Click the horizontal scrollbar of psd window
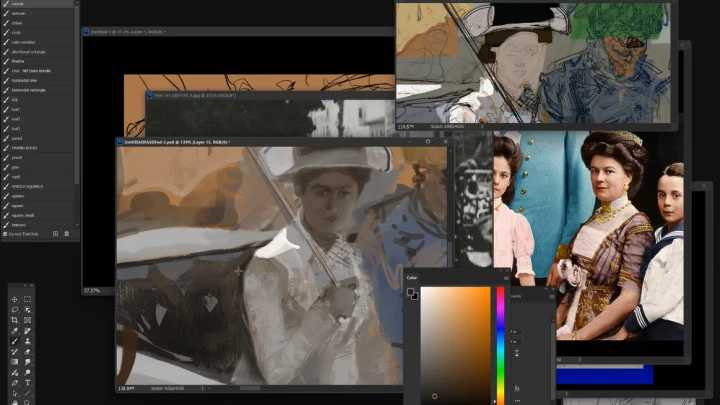This screenshot has width=720, height=405. (250, 388)
